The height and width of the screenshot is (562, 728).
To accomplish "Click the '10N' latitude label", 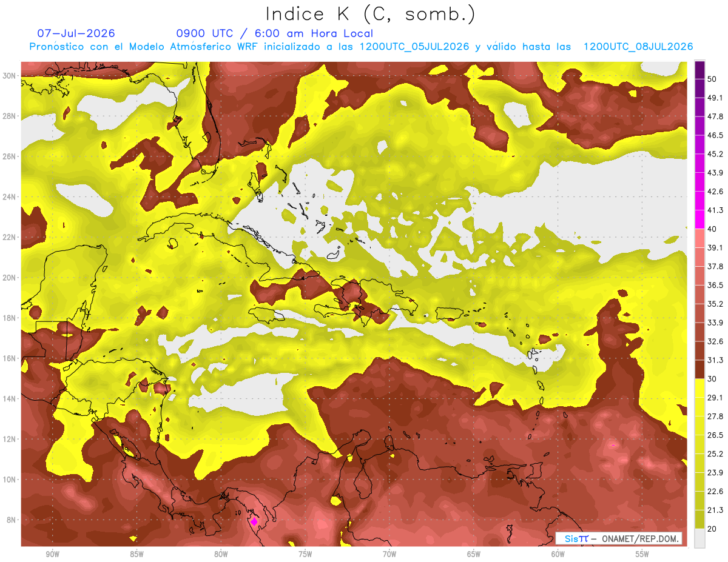I will pos(10,480).
